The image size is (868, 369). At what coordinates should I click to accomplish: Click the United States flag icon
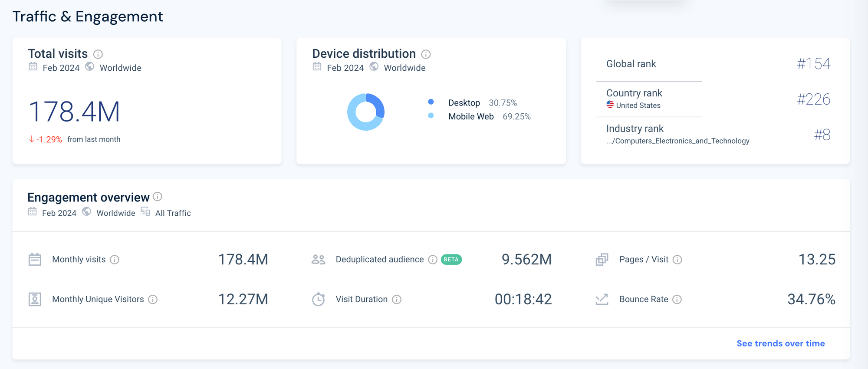[x=610, y=105]
